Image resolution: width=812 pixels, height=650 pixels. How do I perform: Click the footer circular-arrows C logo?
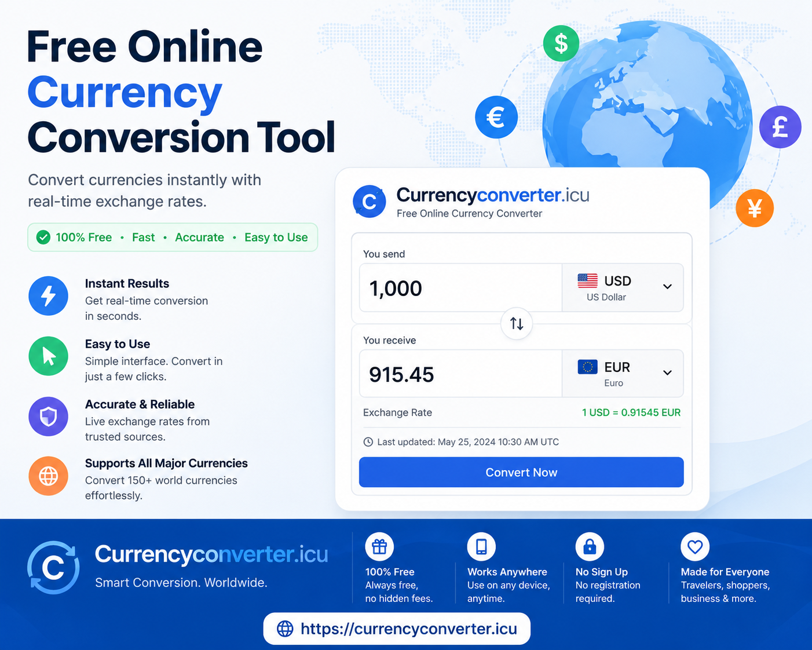click(x=53, y=568)
